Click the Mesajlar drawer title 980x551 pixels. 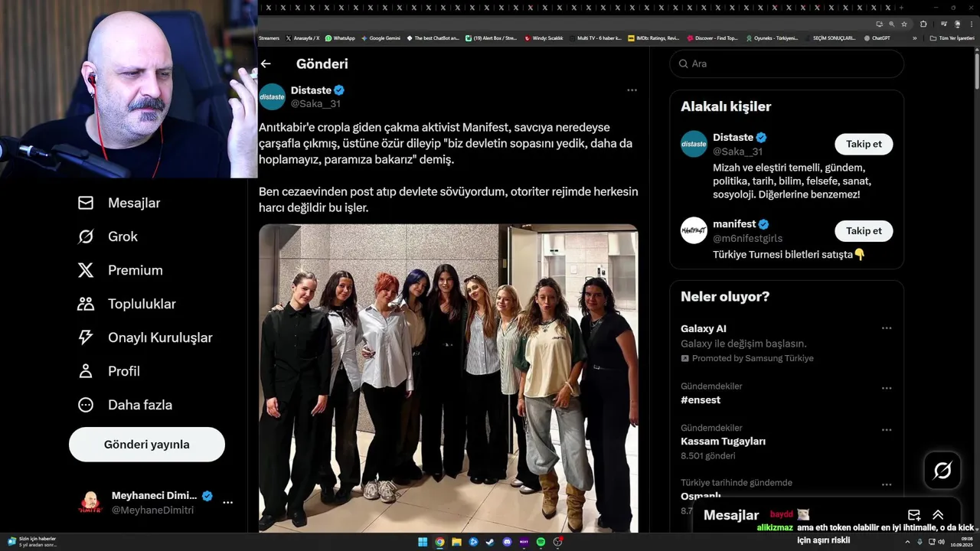pyautogui.click(x=731, y=515)
